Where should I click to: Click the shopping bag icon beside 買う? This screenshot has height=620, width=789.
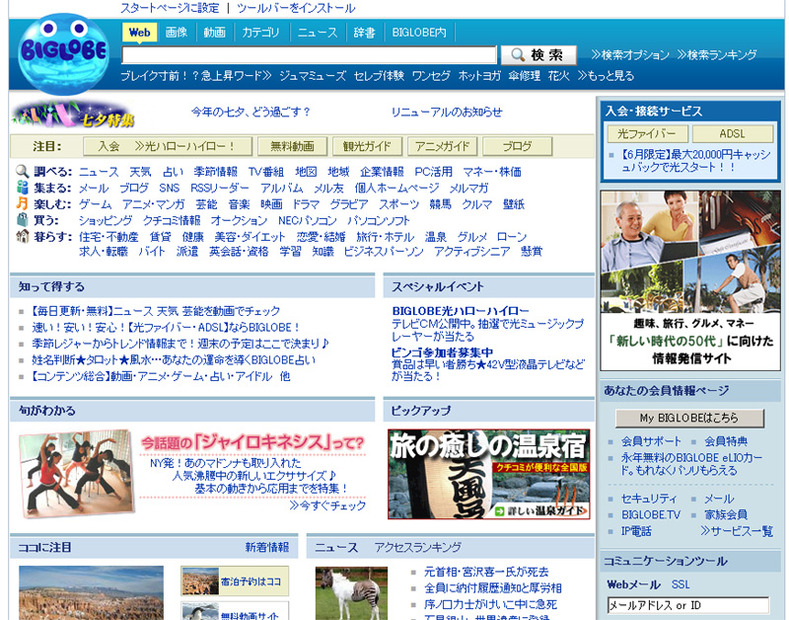22,219
